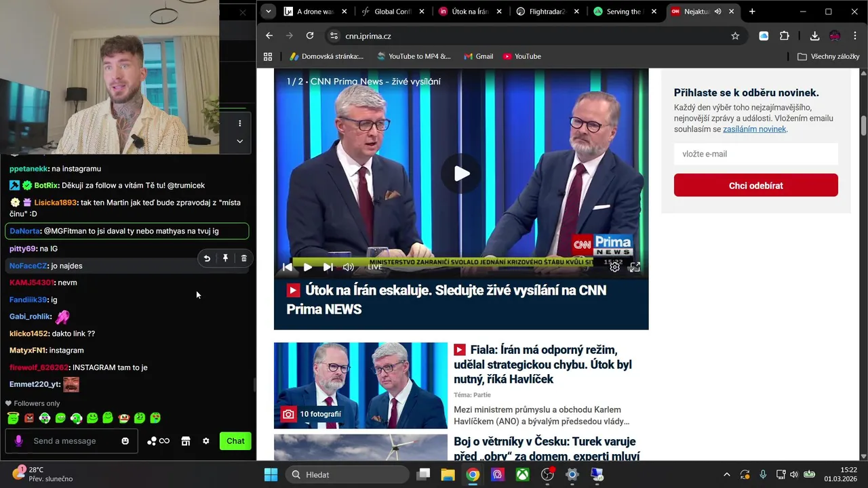The image size is (868, 488).
Task: Click the LIVE indicator in video player
Action: click(375, 267)
